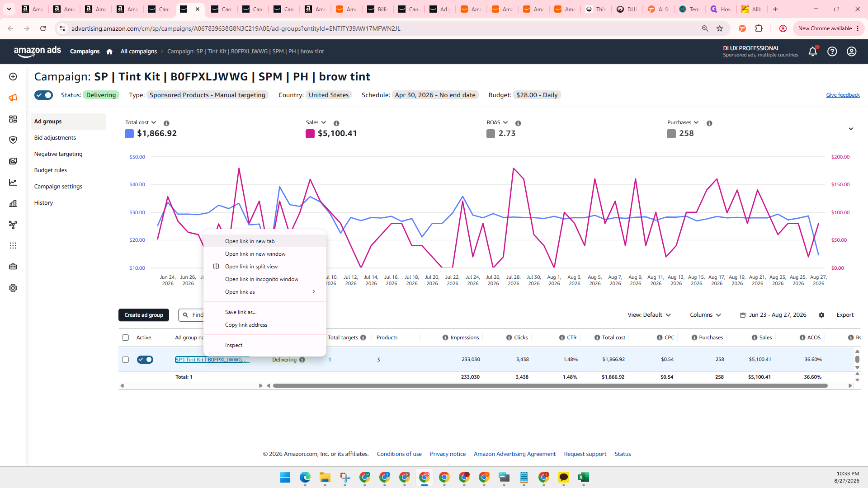Open Negative targeting in side menu
Screen dimensions: 868x488
coord(58,154)
